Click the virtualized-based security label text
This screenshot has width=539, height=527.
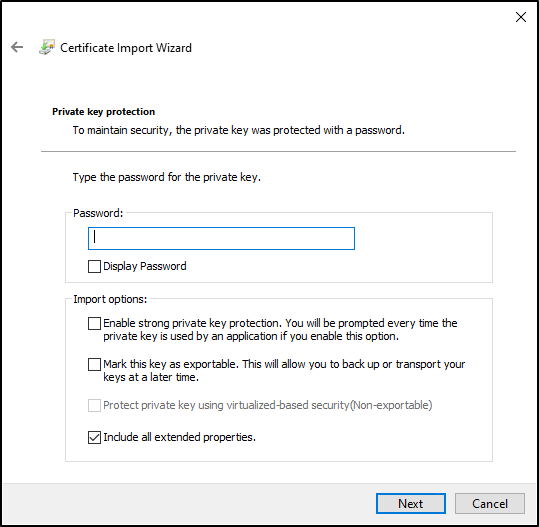(267, 405)
